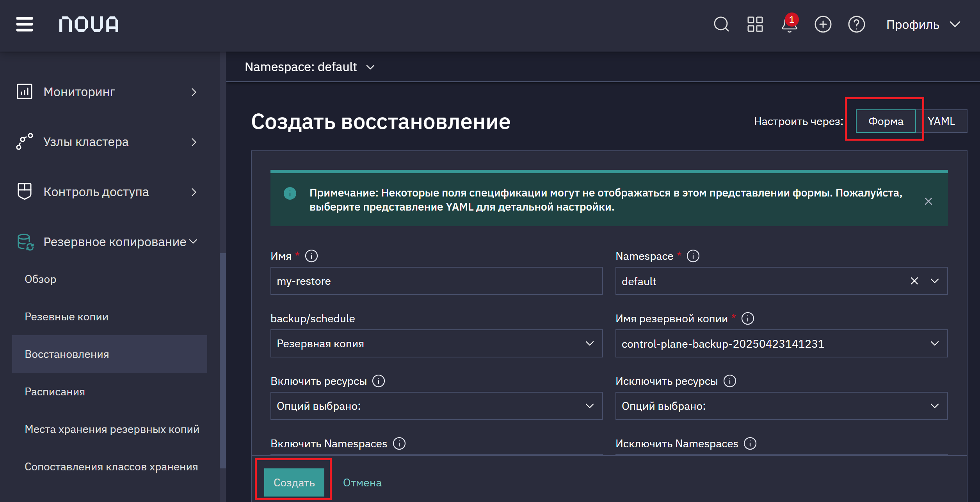The image size is (980, 502).
Task: Click info icon next to Исключить Namespaces
Action: click(750, 443)
